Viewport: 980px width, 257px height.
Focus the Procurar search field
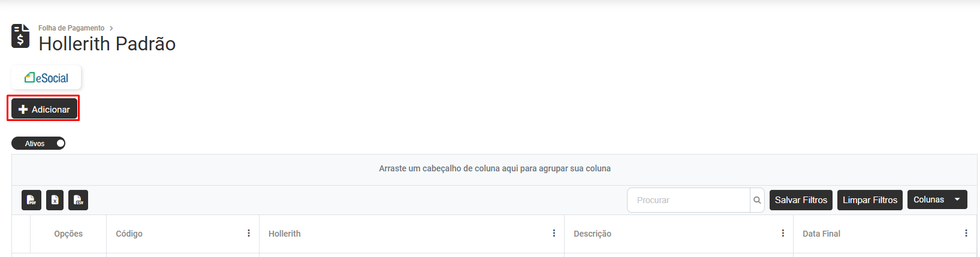(x=688, y=200)
